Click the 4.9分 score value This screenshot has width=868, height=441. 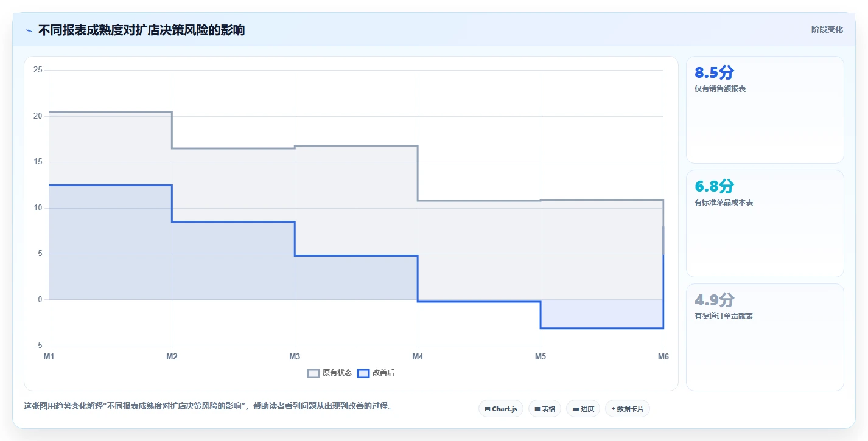715,300
